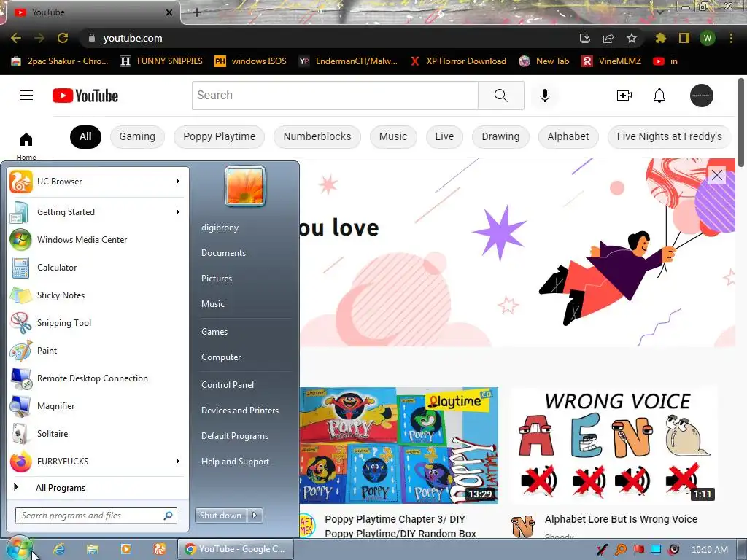Click the Shut down button
Viewport: 747px width, 560px height.
(220, 516)
